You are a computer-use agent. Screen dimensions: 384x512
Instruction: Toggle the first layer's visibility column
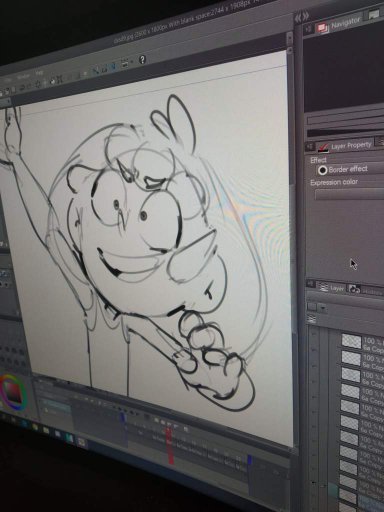(x=313, y=341)
